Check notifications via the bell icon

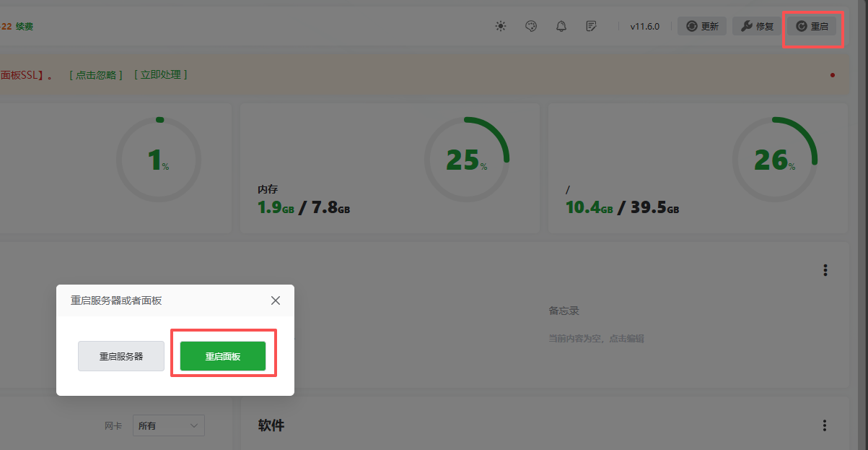pos(561,25)
